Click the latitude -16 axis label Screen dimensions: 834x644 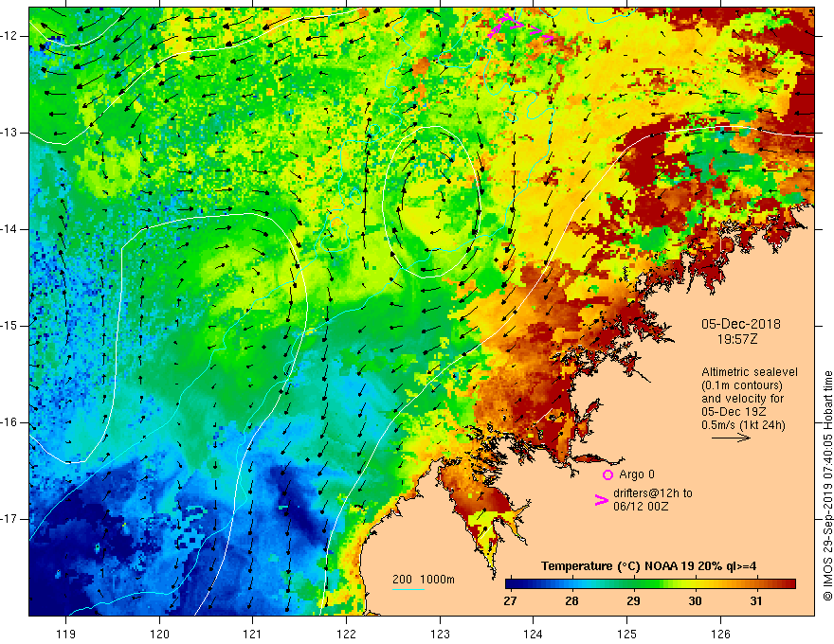pyautogui.click(x=9, y=422)
